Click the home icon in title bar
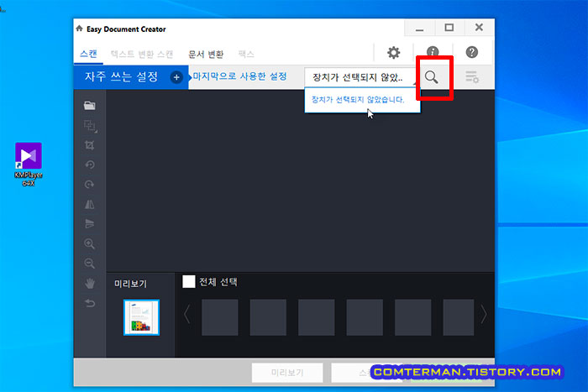The width and height of the screenshot is (588, 392). coord(79,29)
